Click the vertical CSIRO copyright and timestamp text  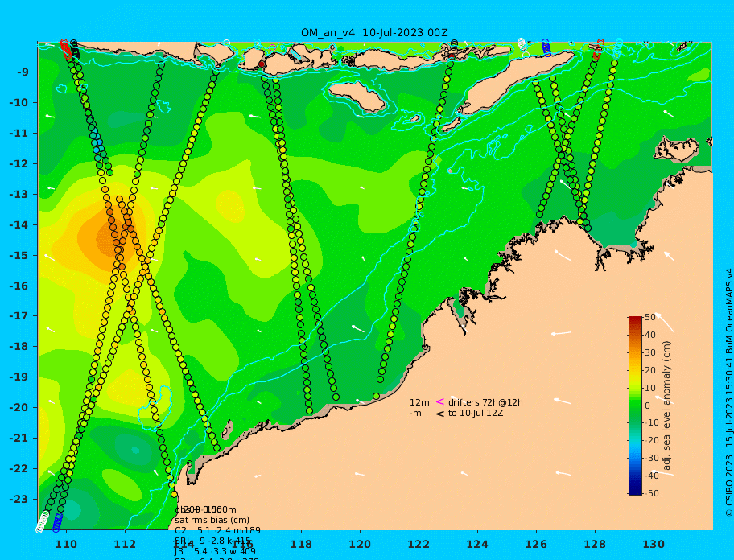pos(729,392)
